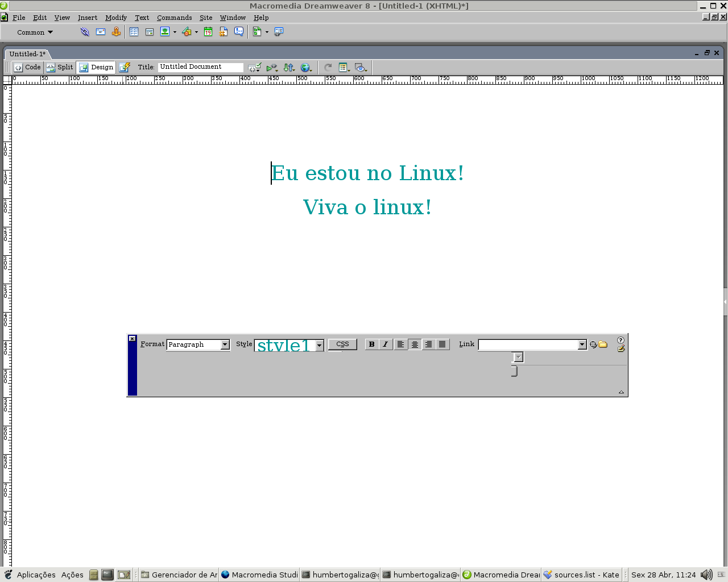Expand the Templates button dropdown arrow

coord(267,32)
